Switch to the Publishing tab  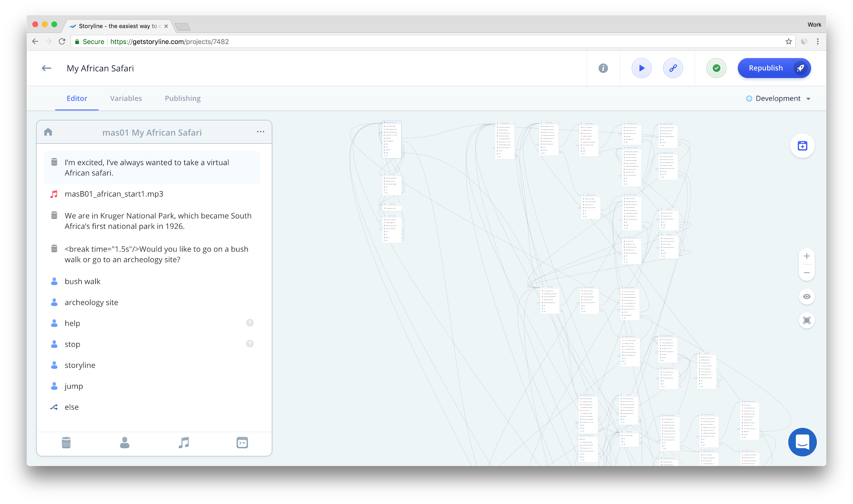coord(183,99)
